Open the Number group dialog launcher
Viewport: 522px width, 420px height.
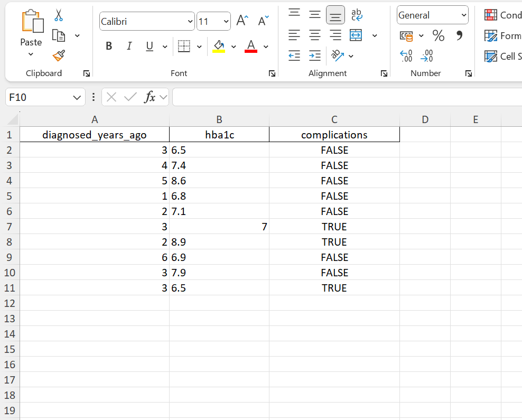click(x=469, y=73)
